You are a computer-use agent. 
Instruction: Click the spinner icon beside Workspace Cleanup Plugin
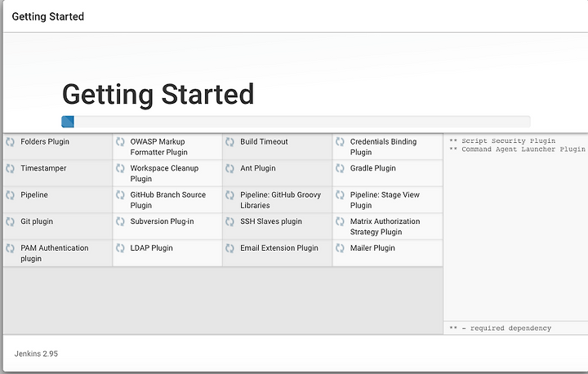[x=120, y=168]
